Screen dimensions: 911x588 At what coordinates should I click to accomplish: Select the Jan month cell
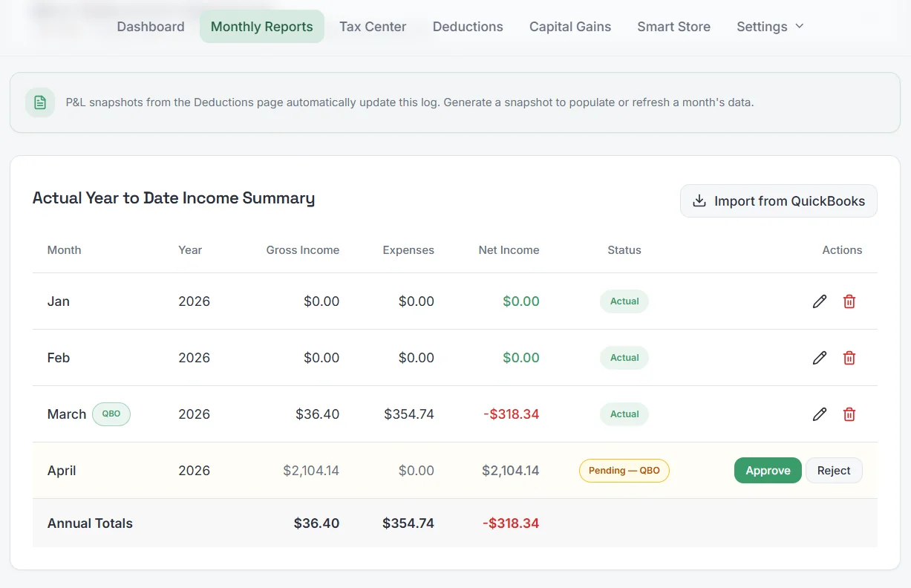(x=59, y=301)
